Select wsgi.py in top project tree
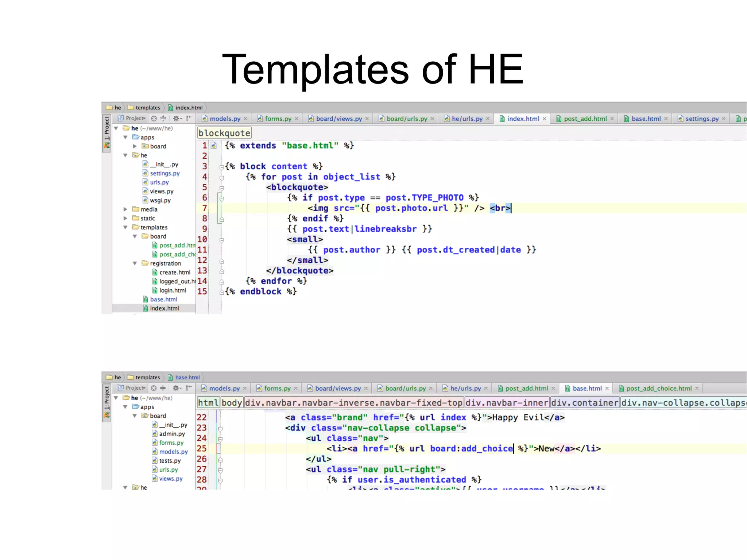Viewport: 747px width, 560px height. 156,200
